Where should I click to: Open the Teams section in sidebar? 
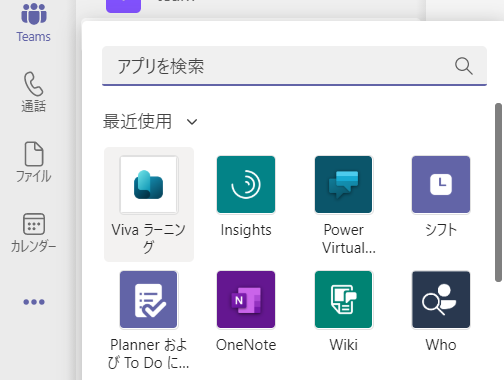(x=34, y=23)
